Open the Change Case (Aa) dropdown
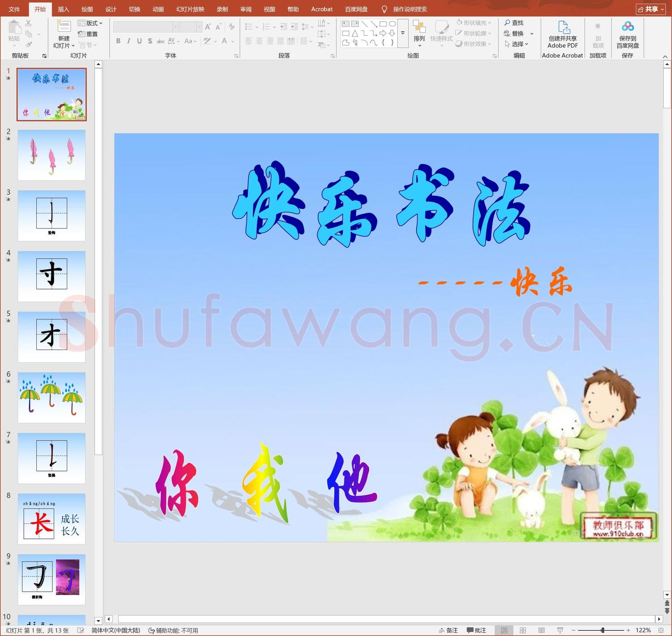This screenshot has height=636, width=672. [190, 41]
